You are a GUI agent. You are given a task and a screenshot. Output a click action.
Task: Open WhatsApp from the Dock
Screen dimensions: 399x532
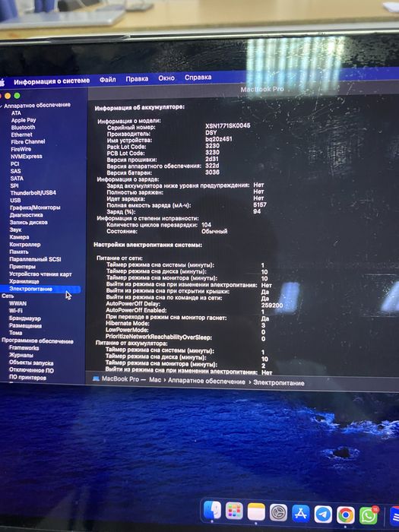(x=368, y=516)
